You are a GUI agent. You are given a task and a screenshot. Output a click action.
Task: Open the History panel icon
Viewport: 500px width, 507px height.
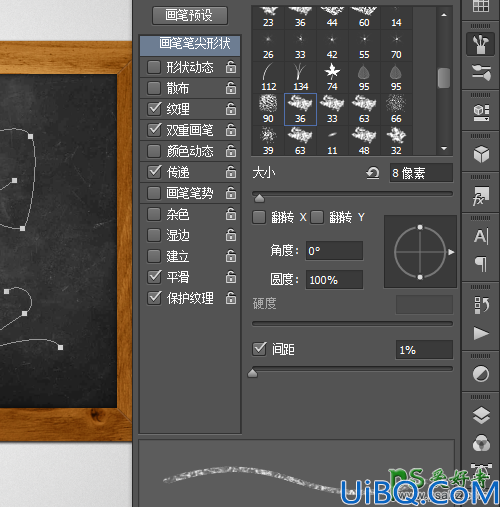click(481, 305)
